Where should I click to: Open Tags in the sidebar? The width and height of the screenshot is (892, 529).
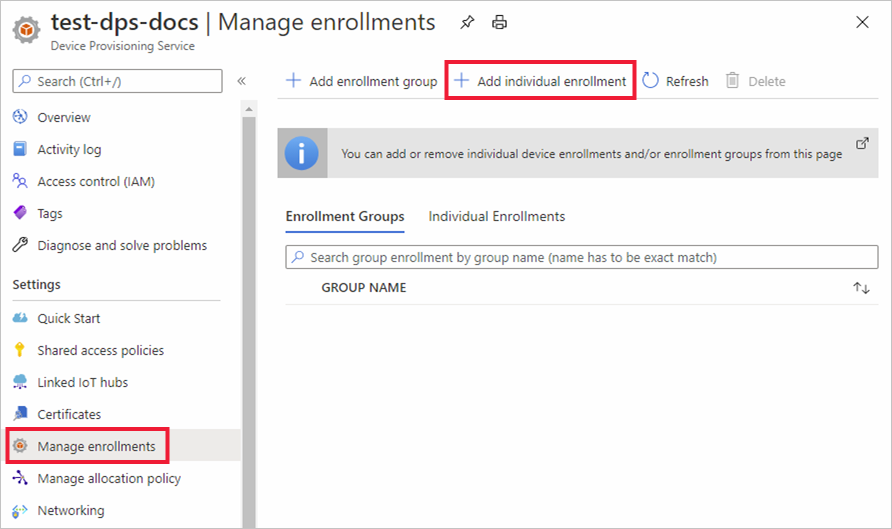(50, 213)
